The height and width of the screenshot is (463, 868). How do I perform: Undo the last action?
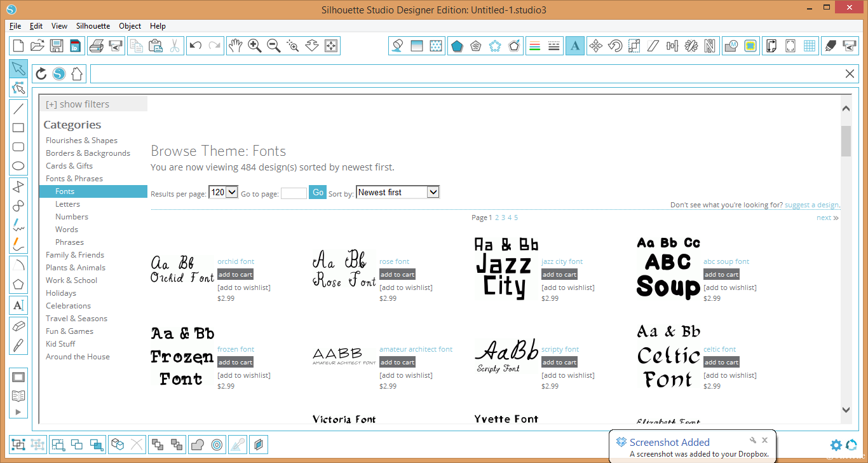click(196, 46)
